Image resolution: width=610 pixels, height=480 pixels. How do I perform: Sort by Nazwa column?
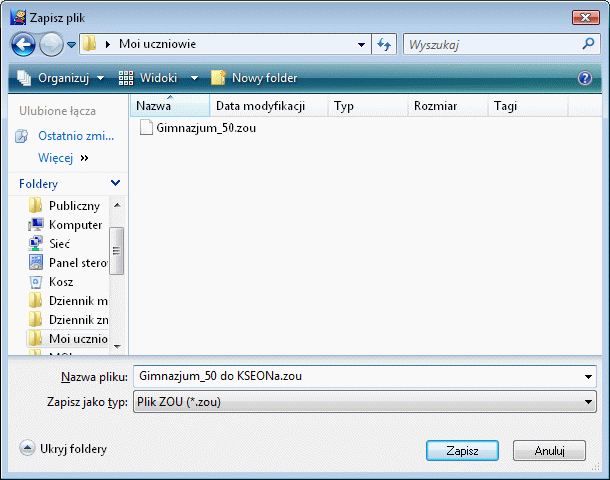(x=170, y=105)
